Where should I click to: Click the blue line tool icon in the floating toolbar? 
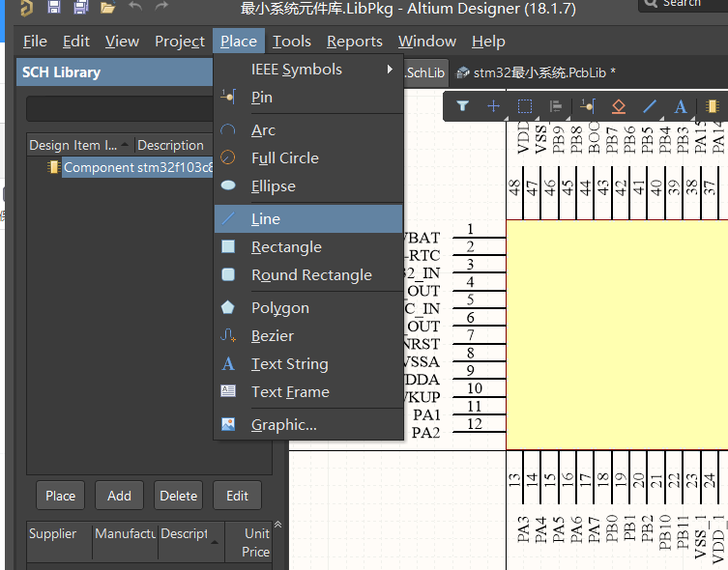point(650,106)
